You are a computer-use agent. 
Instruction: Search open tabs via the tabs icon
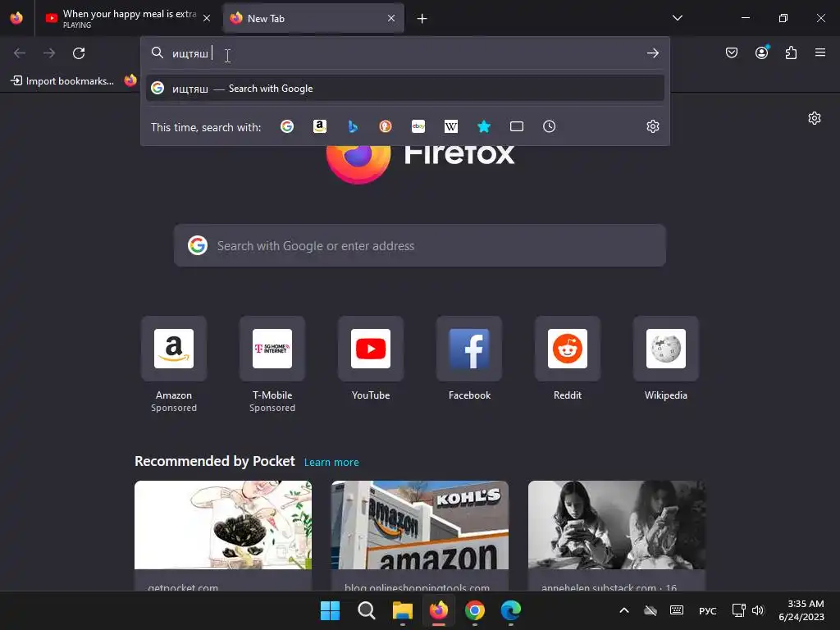[517, 126]
